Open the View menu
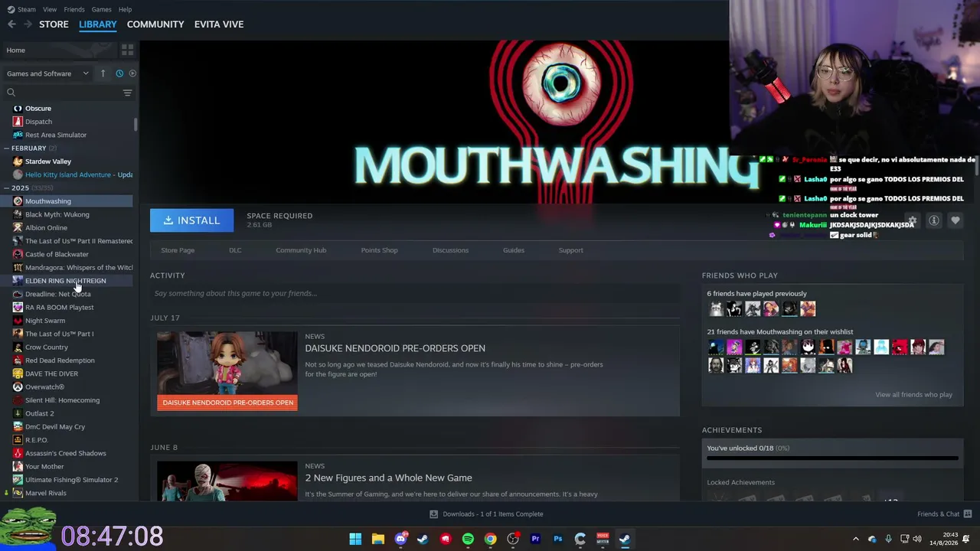 [x=50, y=9]
